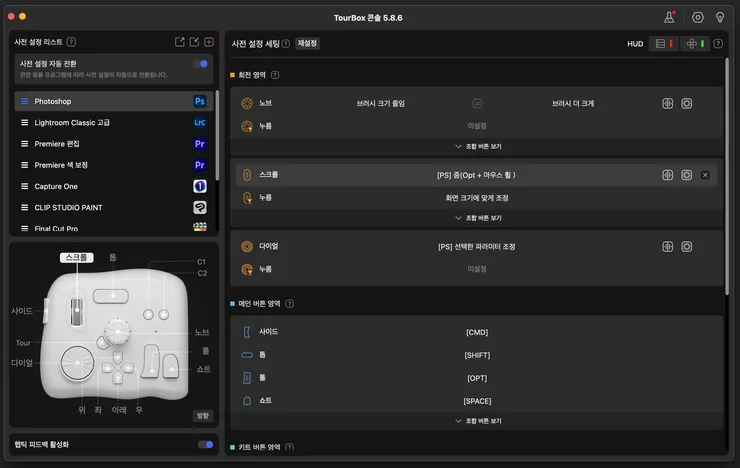Click the [SPACE] assignment for 쇼트
This screenshot has width=740, height=468.
477,401
